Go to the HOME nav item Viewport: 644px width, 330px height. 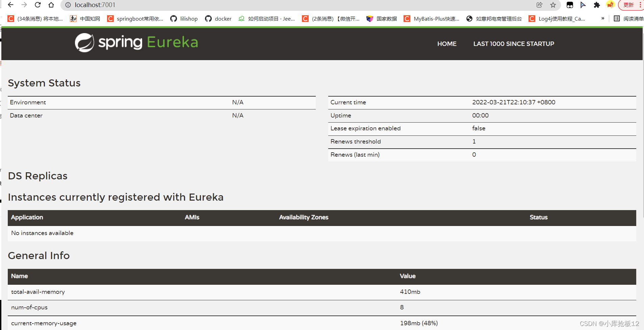tap(447, 44)
